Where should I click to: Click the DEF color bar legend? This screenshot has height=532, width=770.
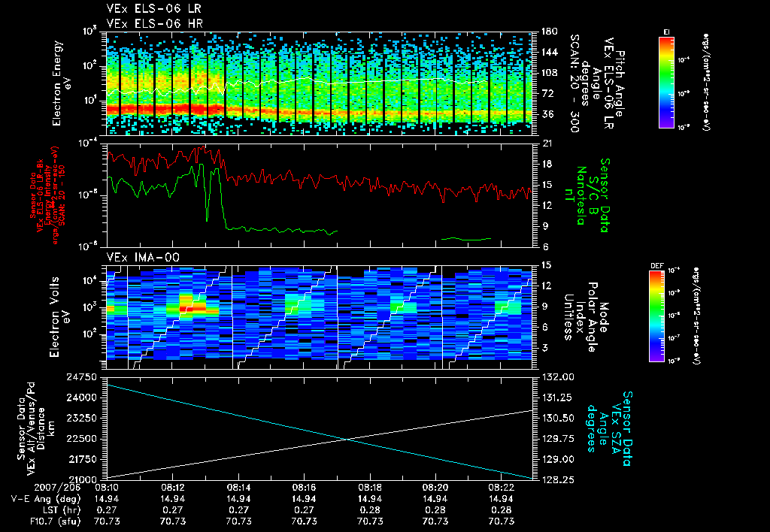coord(657,316)
